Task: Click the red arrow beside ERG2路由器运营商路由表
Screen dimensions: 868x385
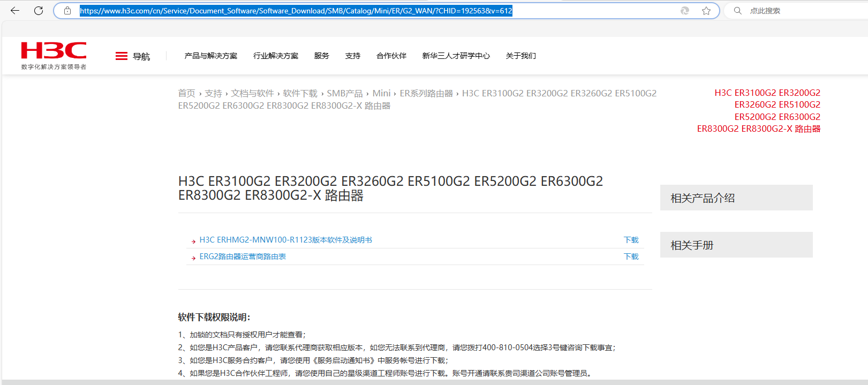Action: pos(193,258)
